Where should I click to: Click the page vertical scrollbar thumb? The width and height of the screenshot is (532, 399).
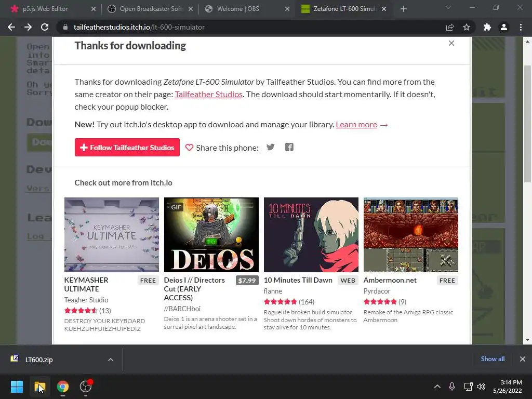(x=527, y=124)
